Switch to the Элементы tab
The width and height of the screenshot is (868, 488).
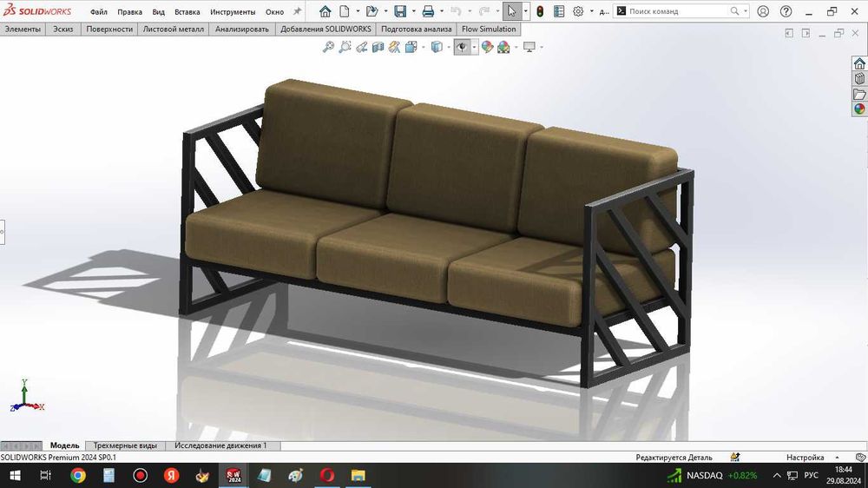[x=23, y=29]
